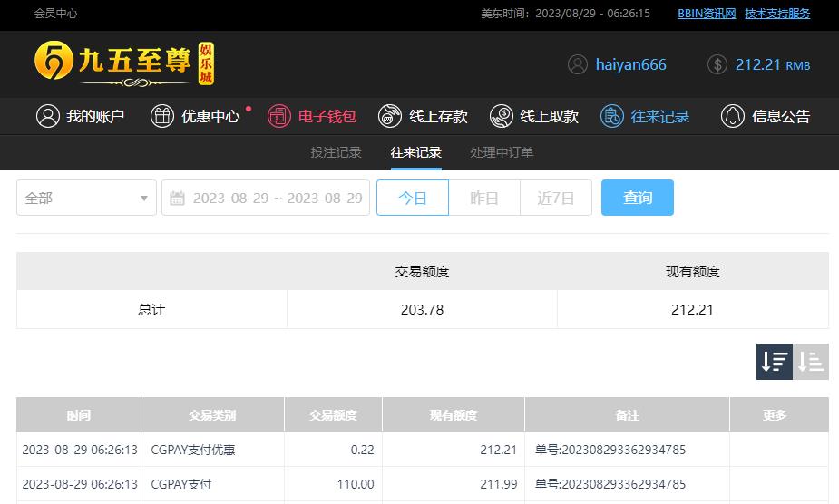Viewport: 839px width, 504px height.
Task: Click the 信息公告 bell icon
Action: point(733,116)
